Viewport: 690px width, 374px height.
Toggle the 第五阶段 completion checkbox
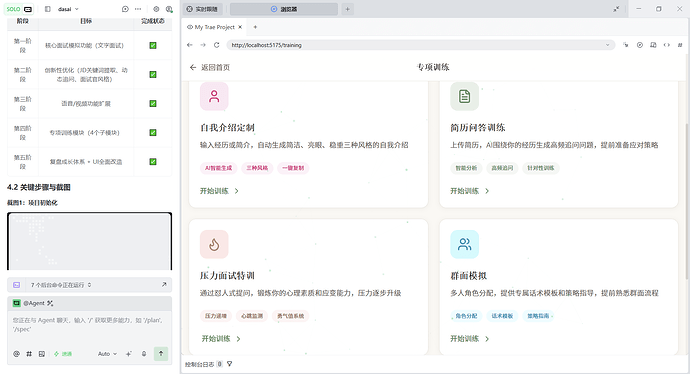click(x=153, y=161)
